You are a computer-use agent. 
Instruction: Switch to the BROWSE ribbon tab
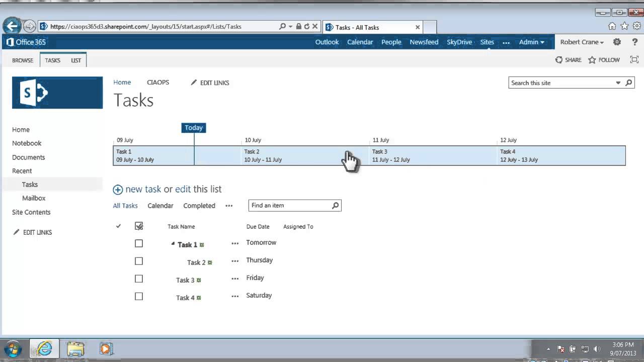[x=23, y=60]
